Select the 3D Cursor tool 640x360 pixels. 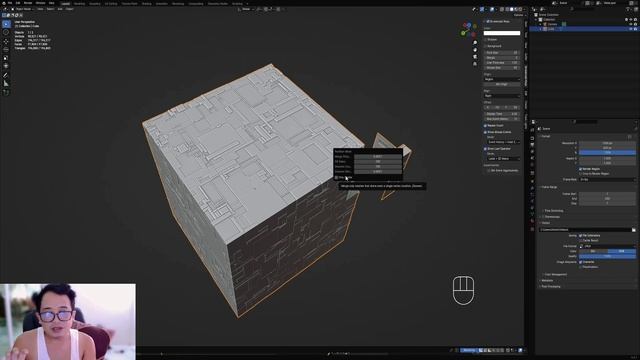(x=6, y=32)
